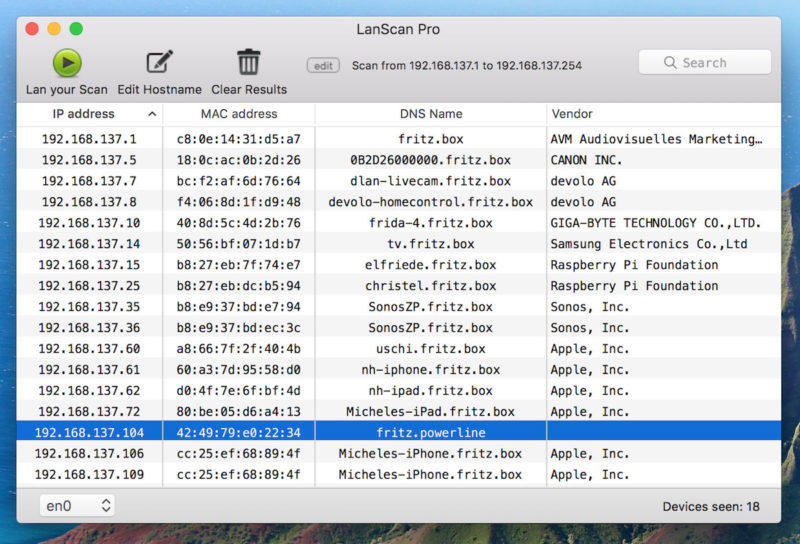Click the green zoom window button
The height and width of the screenshot is (544, 800).
click(x=77, y=29)
